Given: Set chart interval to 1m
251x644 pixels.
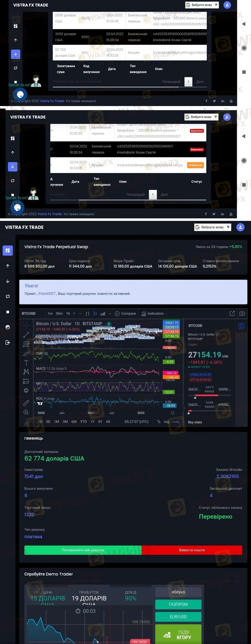Looking at the screenshot, I should coord(50,314).
